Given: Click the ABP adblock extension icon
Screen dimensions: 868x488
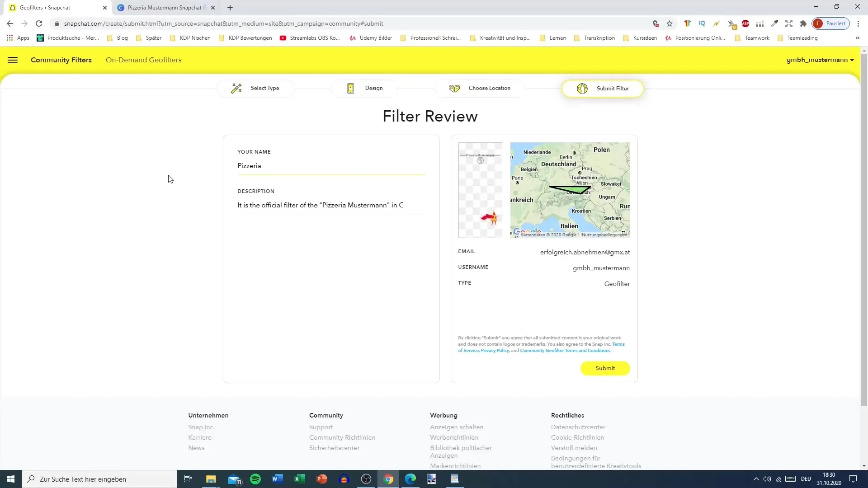Looking at the screenshot, I should [745, 23].
